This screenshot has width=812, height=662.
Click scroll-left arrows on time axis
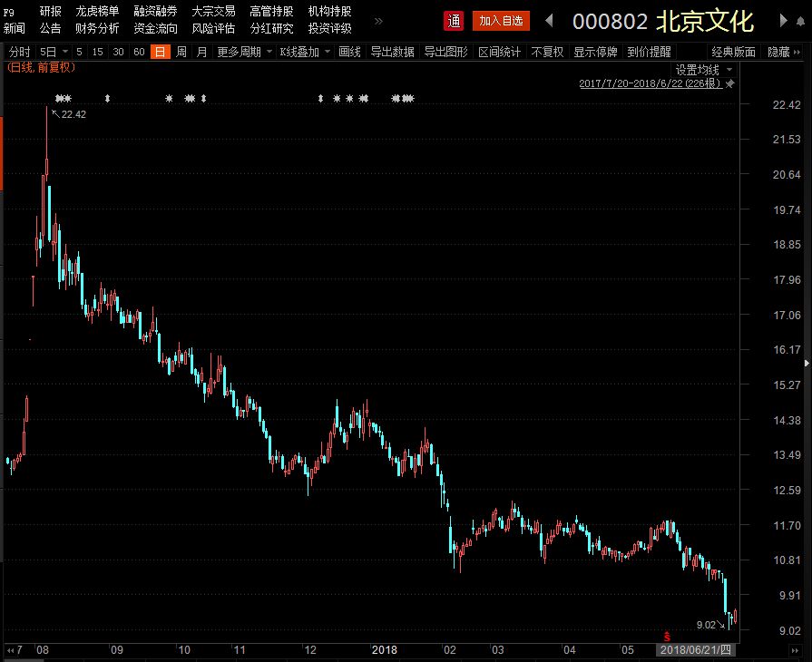(x=10, y=650)
